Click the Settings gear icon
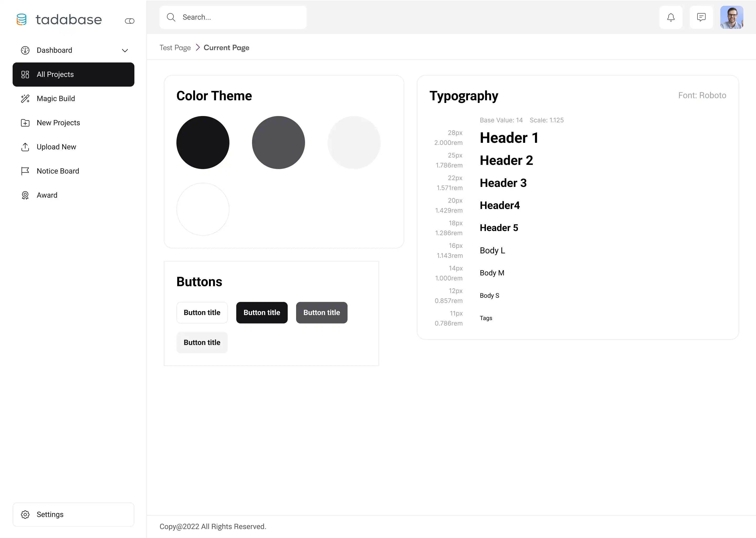The image size is (756, 538). point(25,514)
